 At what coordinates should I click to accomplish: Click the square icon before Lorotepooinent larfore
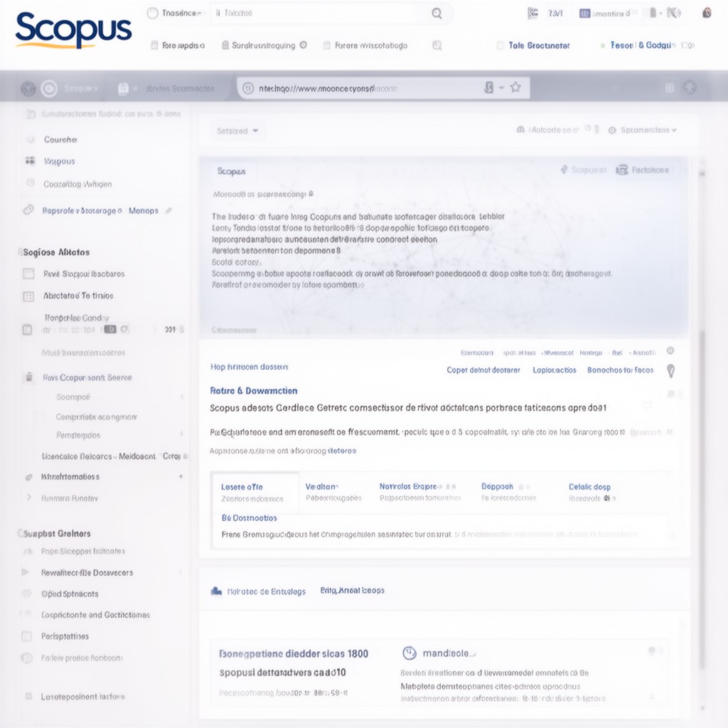click(x=28, y=696)
